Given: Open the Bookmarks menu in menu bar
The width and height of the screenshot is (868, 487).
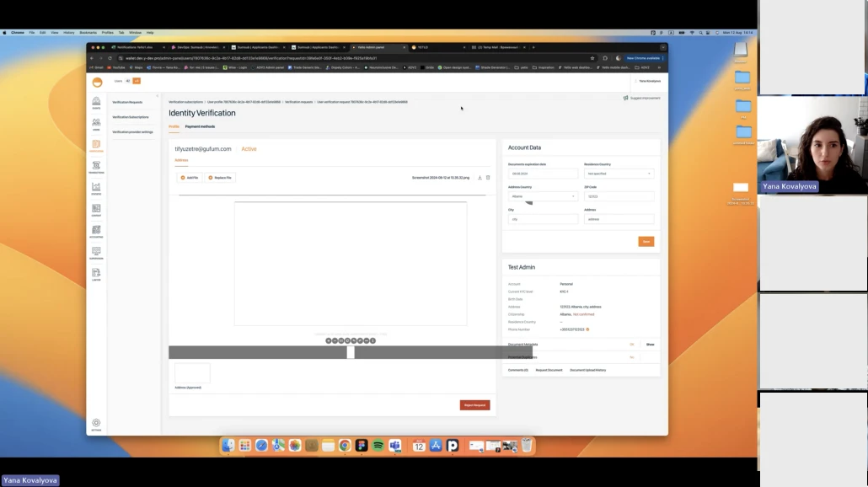Looking at the screenshot, I should point(88,33).
